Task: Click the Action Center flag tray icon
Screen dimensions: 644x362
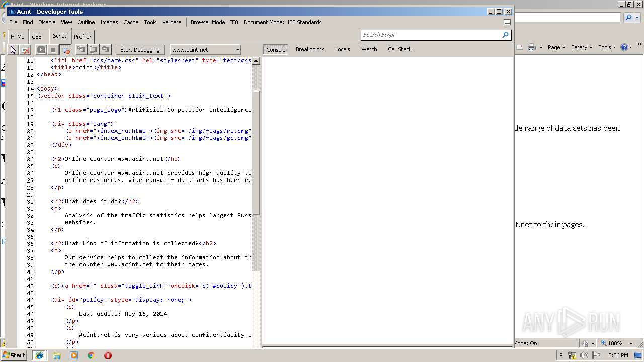Action: (x=596, y=355)
